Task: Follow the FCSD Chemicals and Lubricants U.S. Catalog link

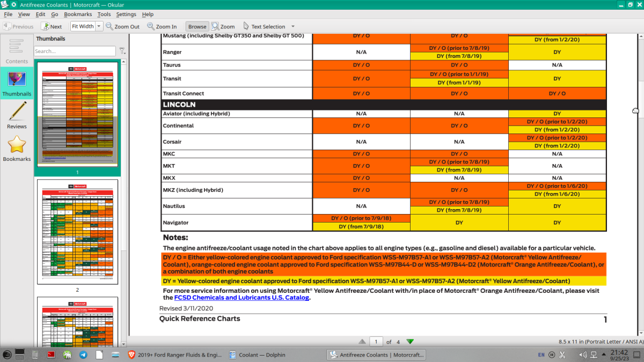Action: [x=241, y=297]
